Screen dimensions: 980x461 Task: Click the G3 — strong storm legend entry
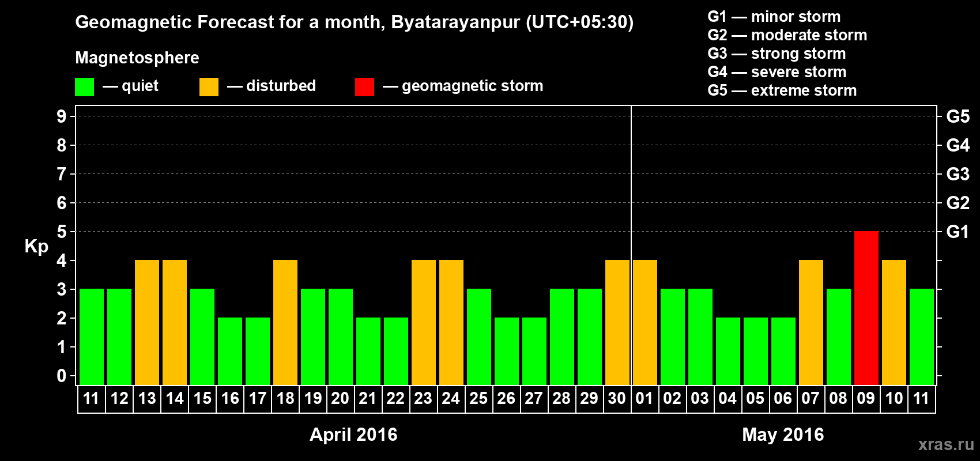[777, 54]
